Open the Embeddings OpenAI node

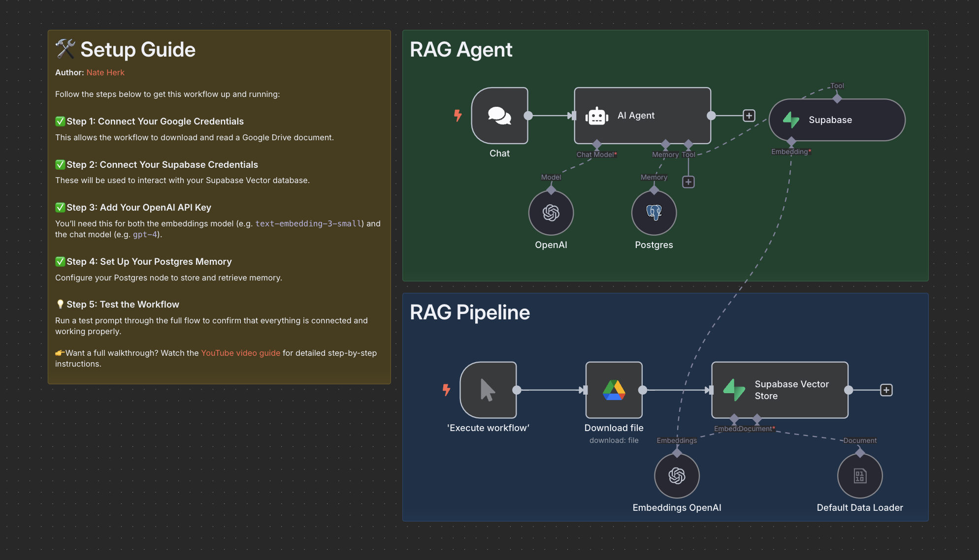tap(676, 475)
